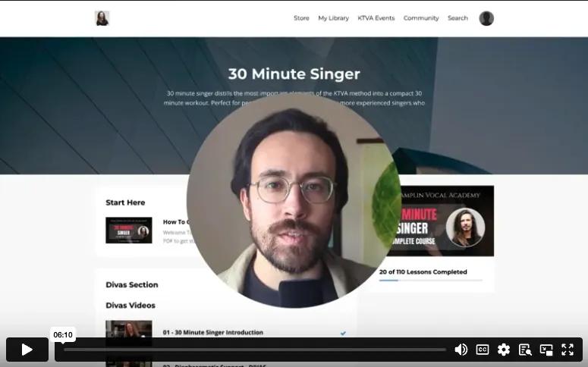Click the site logo in header
The width and height of the screenshot is (588, 367).
(102, 18)
